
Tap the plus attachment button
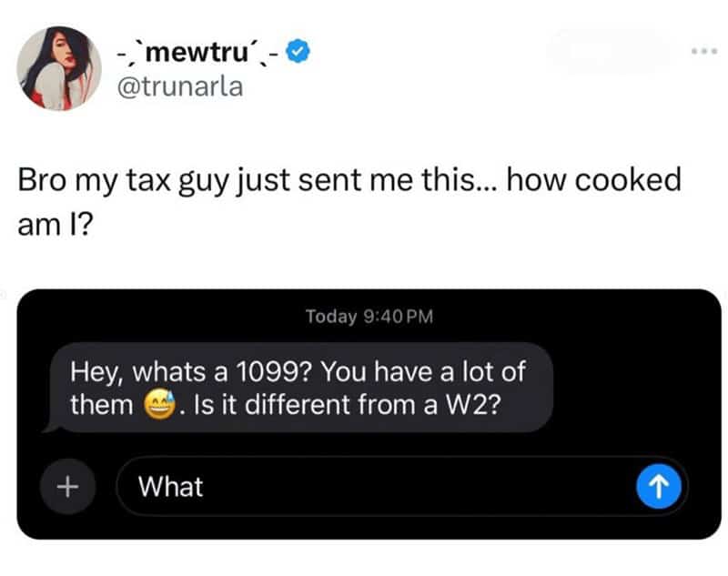[64, 486]
